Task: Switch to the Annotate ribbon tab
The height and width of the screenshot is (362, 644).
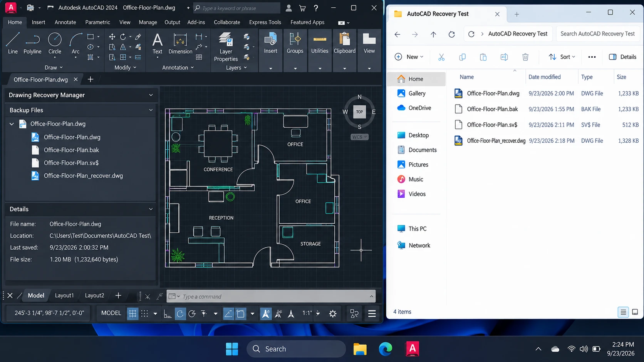Action: [x=65, y=22]
